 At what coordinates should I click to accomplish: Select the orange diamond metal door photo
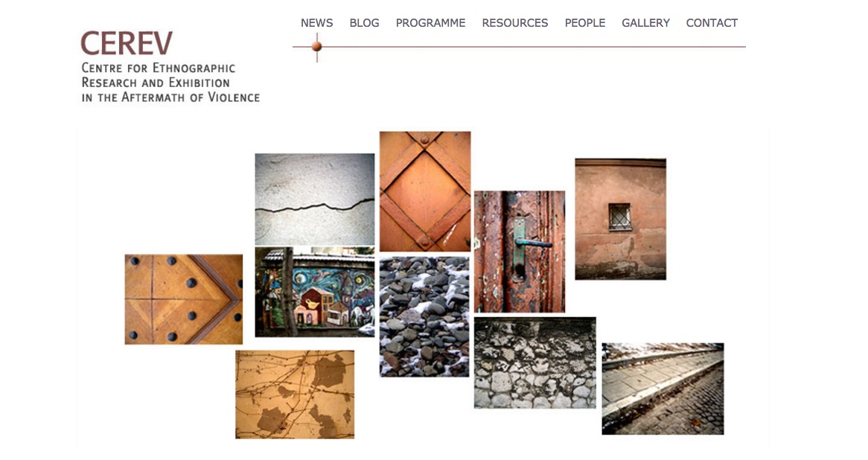pyautogui.click(x=425, y=191)
